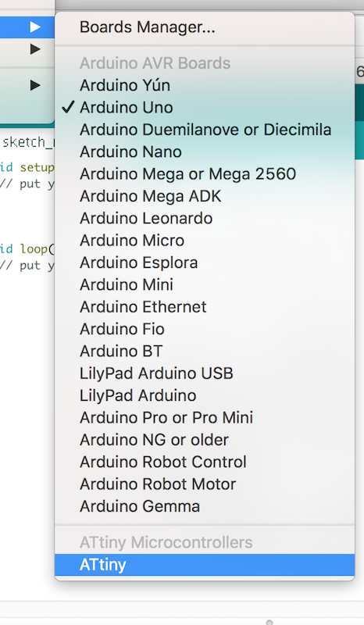Select Arduino Gemma board

[x=205, y=506]
